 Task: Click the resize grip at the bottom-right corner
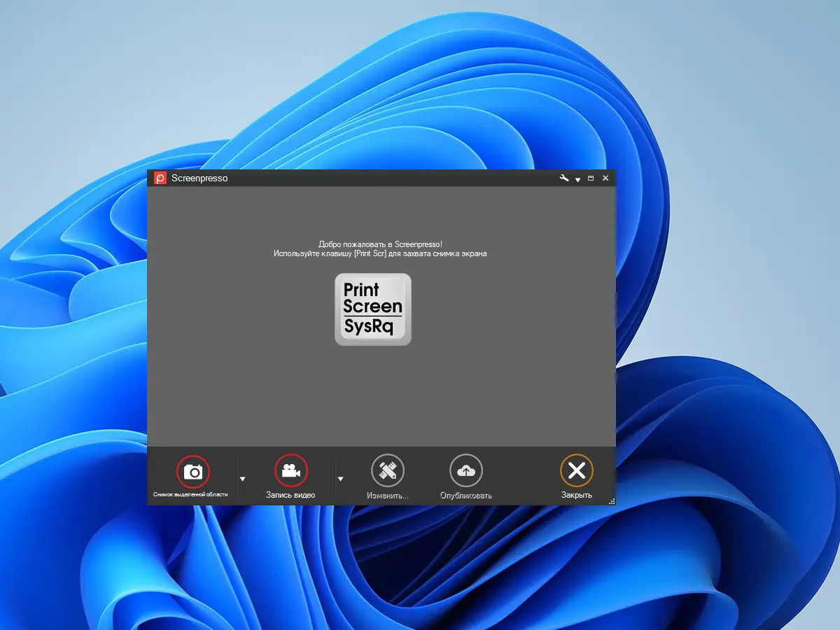[x=612, y=500]
